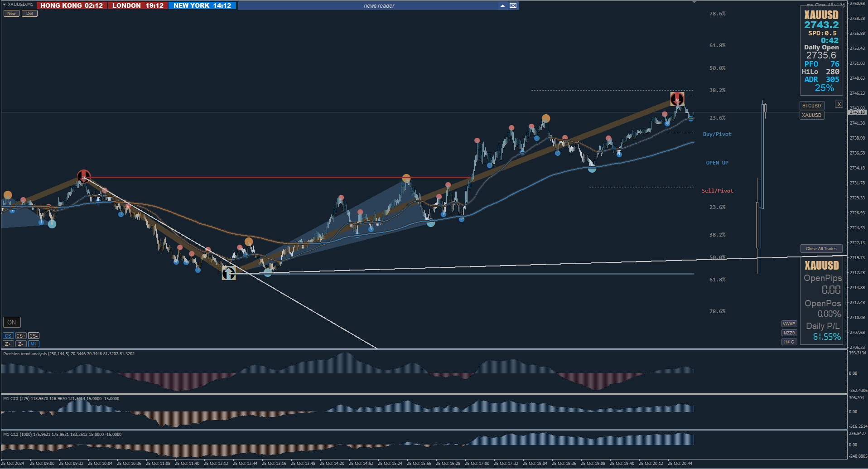The width and height of the screenshot is (868, 469).
Task: Switch chart to BTCUSD symbol
Action: click(812, 106)
